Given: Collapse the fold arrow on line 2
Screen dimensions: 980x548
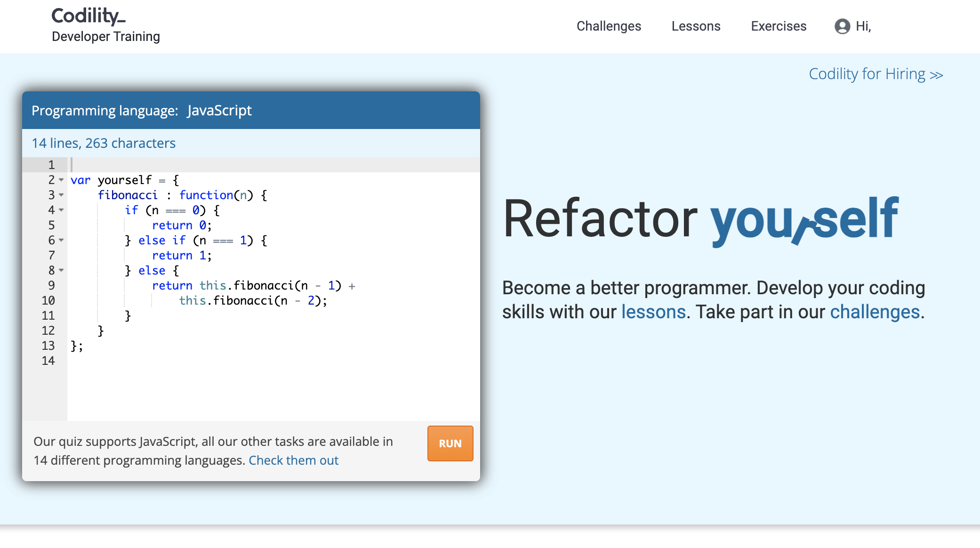Looking at the screenshot, I should pyautogui.click(x=61, y=180).
